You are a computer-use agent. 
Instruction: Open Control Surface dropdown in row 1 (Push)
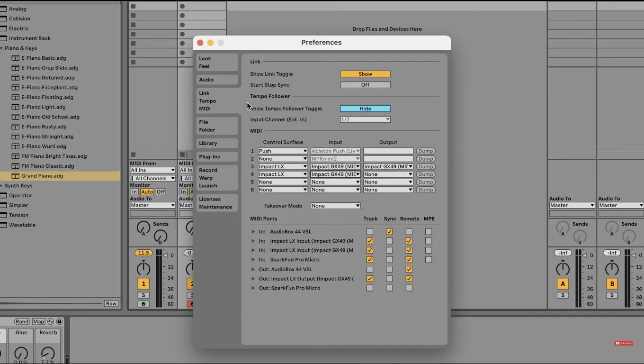click(x=283, y=151)
